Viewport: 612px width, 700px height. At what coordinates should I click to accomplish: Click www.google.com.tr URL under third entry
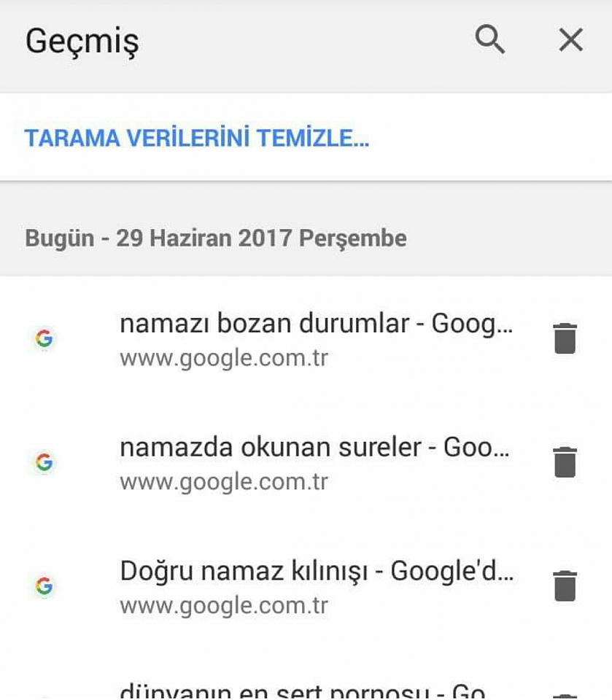coord(224,606)
